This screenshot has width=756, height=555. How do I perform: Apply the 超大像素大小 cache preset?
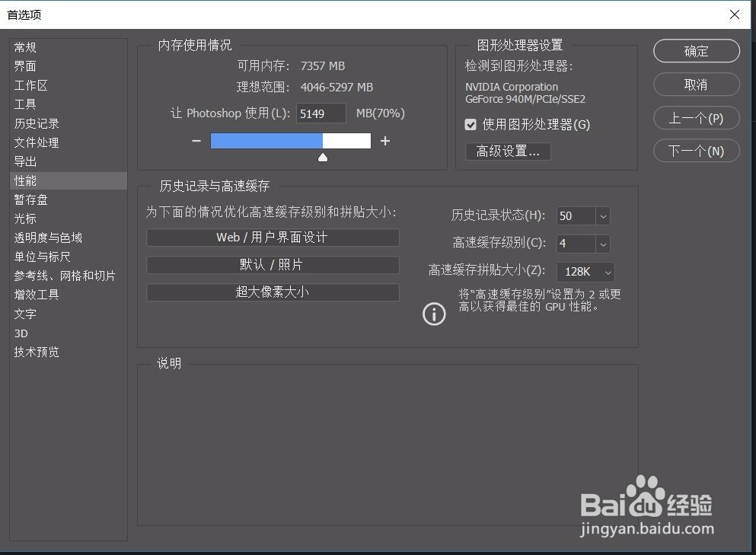coord(273,292)
